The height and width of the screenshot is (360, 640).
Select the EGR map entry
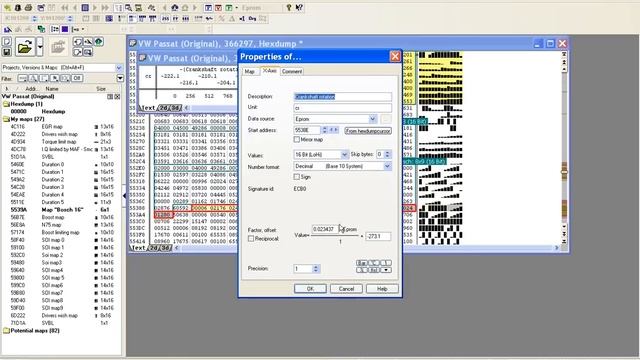point(52,127)
